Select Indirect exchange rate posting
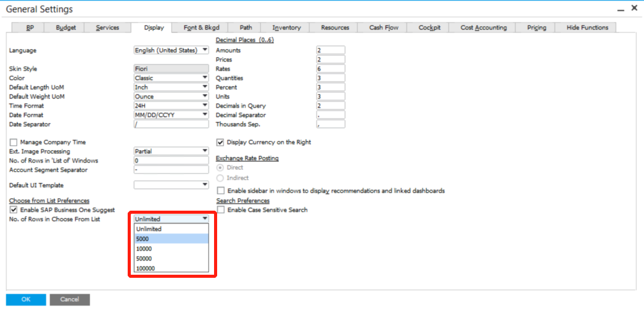Image resolution: width=644 pixels, height=316 pixels. point(220,178)
